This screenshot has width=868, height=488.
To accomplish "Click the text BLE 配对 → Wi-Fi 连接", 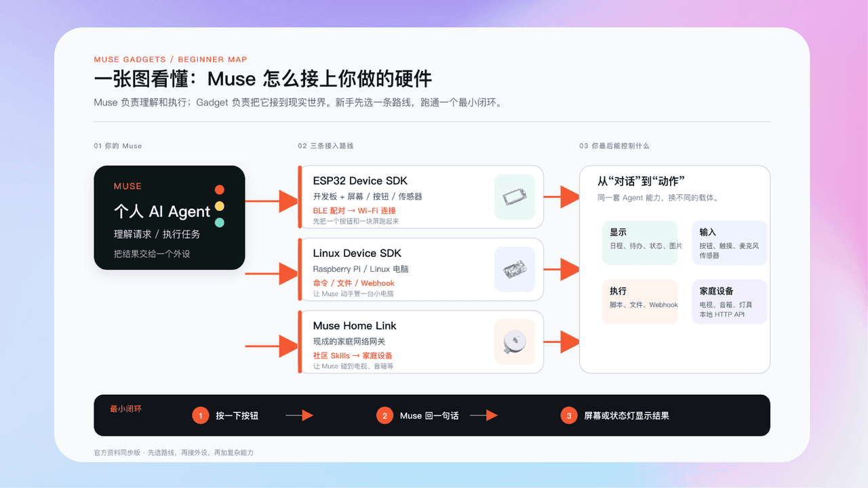I will click(x=354, y=211).
